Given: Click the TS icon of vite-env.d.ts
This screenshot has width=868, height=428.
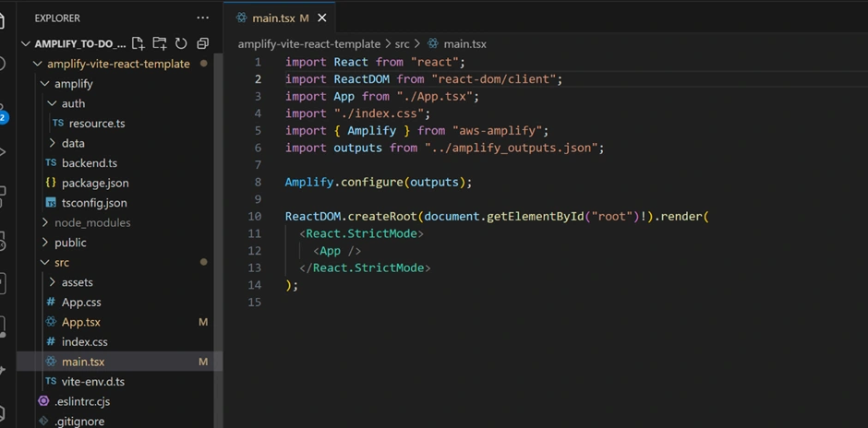Looking at the screenshot, I should tap(51, 382).
